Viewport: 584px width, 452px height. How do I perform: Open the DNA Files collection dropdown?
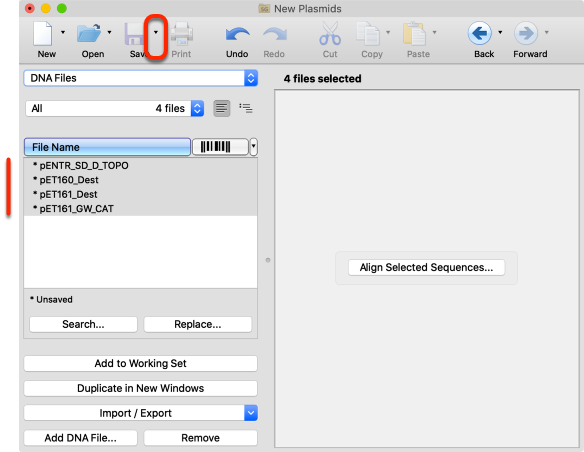tap(141, 78)
